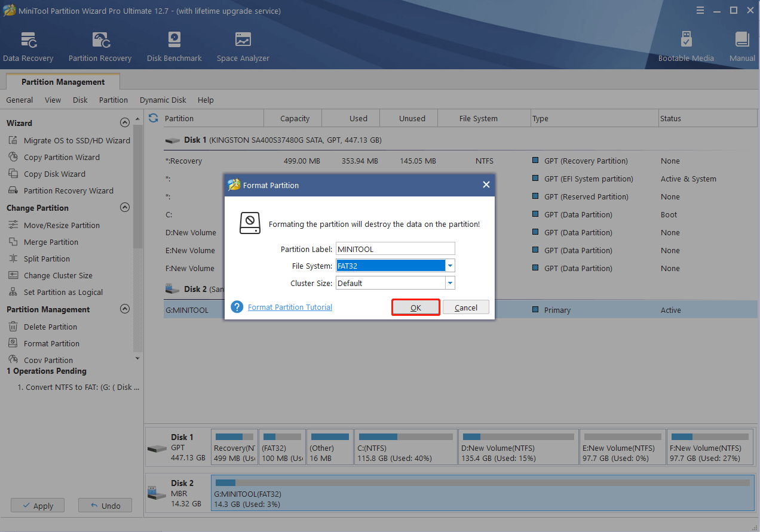The image size is (760, 532).
Task: Open the Cluster Size dropdown
Action: (451, 283)
